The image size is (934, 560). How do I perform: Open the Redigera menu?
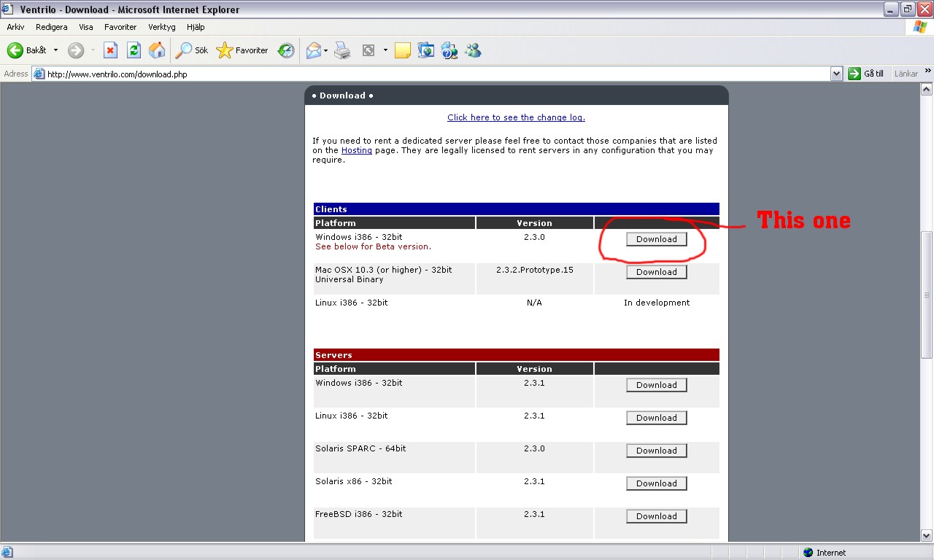point(51,27)
